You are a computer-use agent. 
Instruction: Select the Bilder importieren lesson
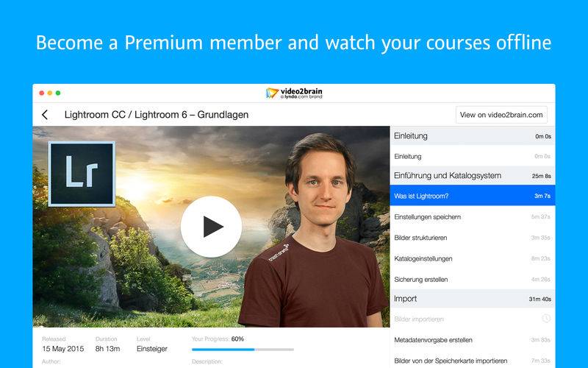(x=473, y=319)
